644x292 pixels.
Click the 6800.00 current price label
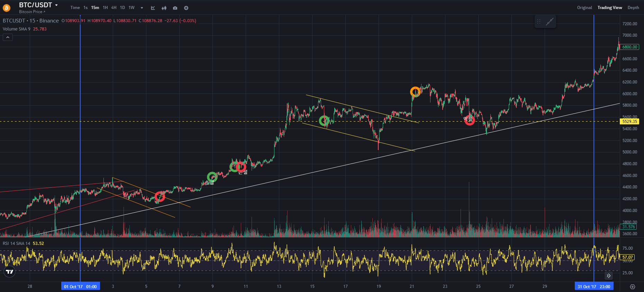[x=629, y=47]
